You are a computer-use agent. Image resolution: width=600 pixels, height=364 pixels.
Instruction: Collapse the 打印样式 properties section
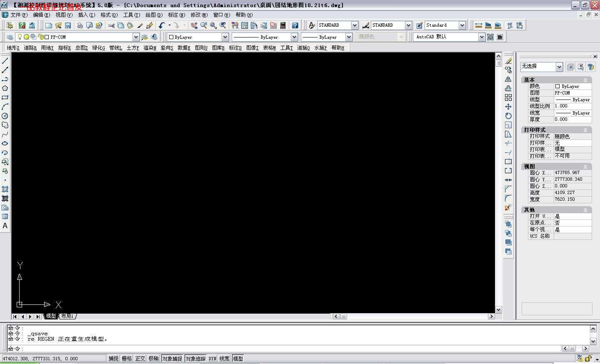[585, 130]
